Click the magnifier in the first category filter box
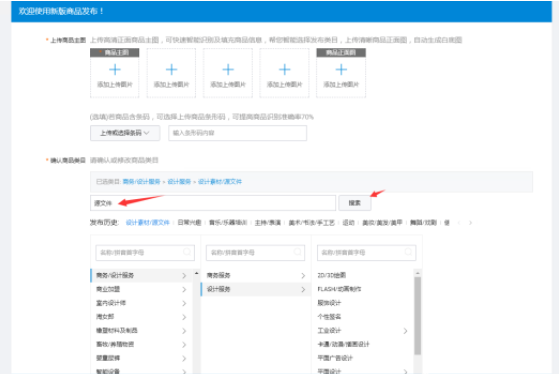The height and width of the screenshot is (374, 559). coord(186,252)
